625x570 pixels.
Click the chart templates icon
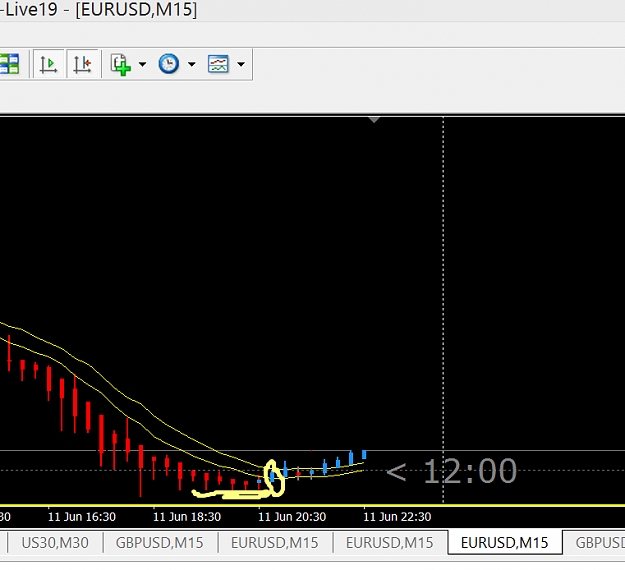click(x=218, y=64)
